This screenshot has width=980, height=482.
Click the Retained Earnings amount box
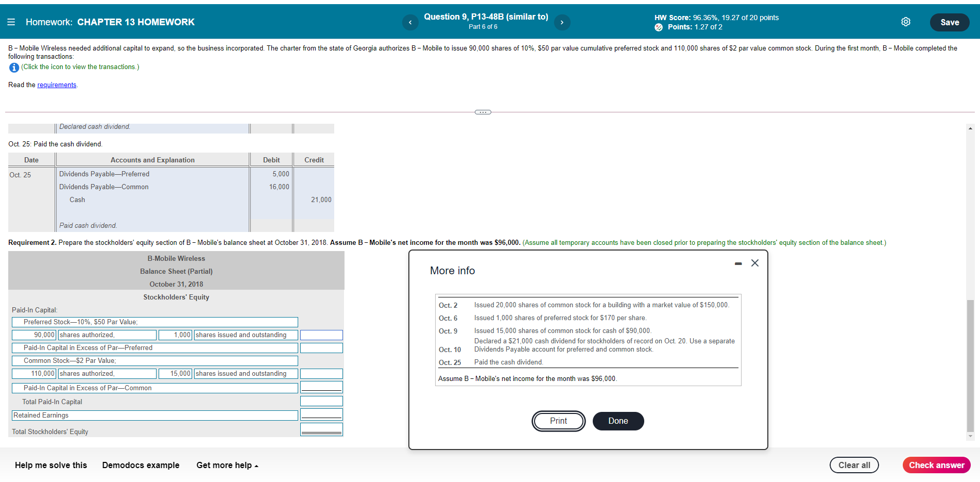point(321,414)
